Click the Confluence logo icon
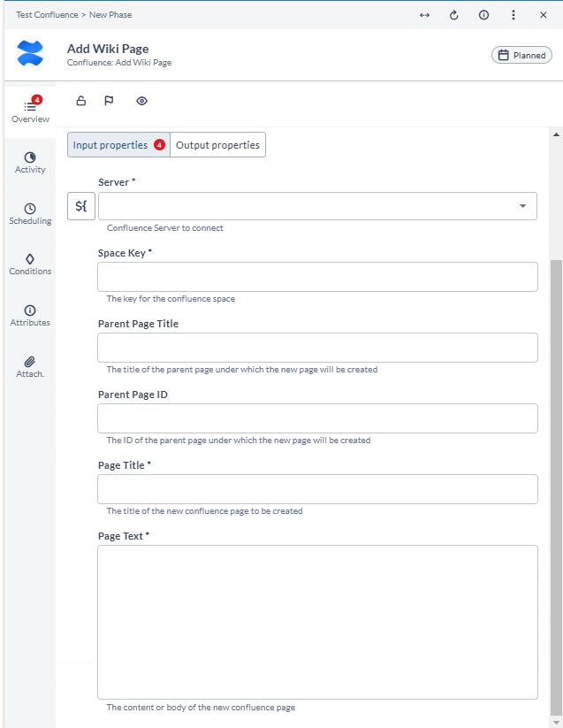This screenshot has height=728, width=563. click(x=30, y=53)
